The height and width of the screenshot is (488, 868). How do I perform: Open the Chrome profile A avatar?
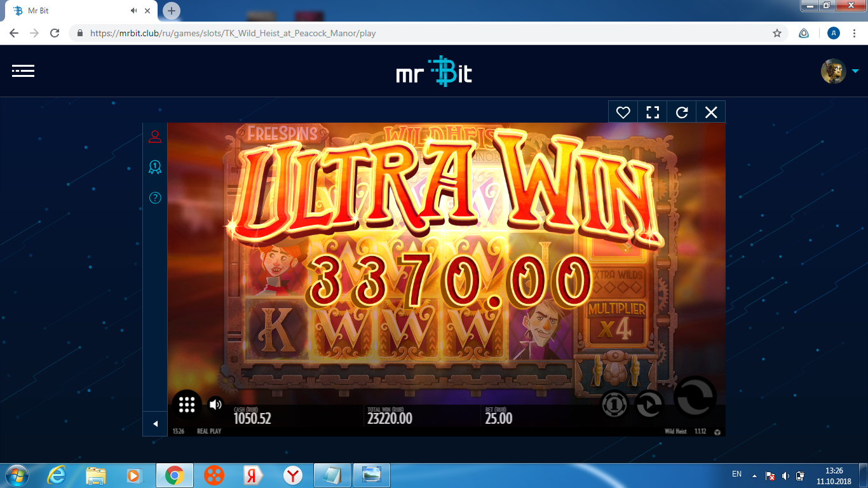pos(834,33)
